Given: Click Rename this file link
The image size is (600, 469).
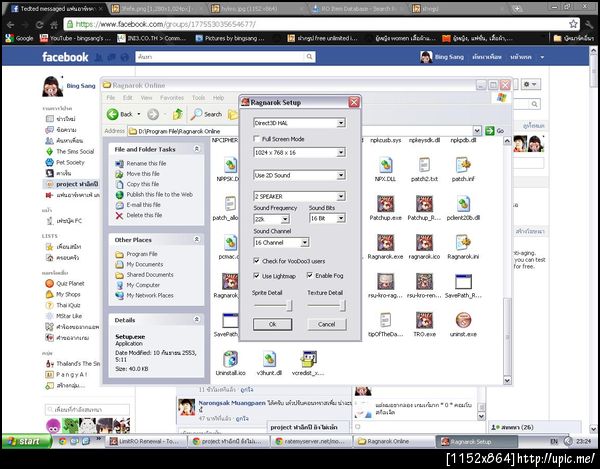Looking at the screenshot, I should tap(146, 163).
